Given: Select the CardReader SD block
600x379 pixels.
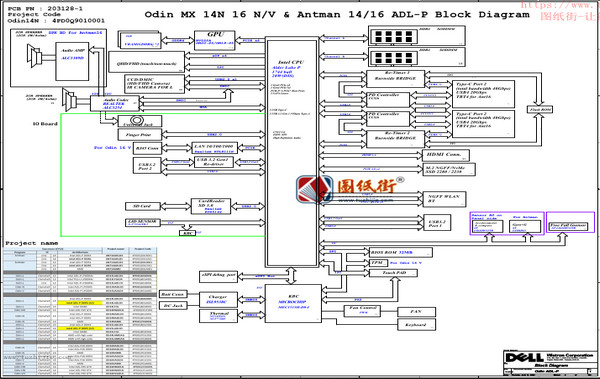Looking at the screenshot, I should tap(211, 206).
